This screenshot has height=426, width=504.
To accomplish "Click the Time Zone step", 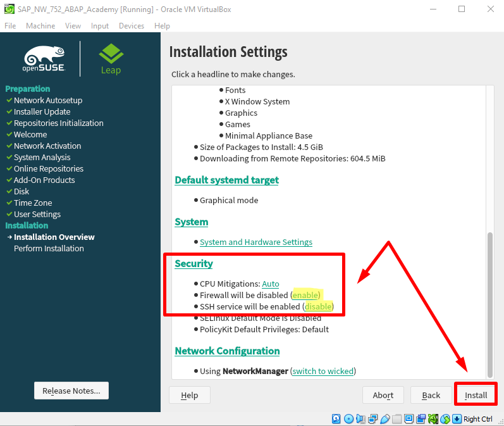I will (x=33, y=203).
